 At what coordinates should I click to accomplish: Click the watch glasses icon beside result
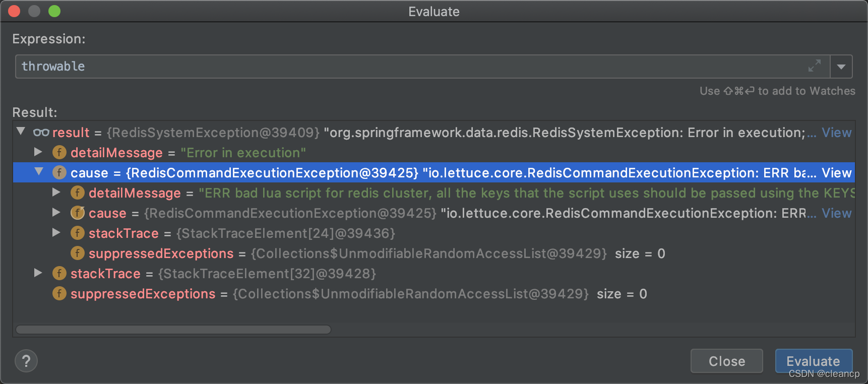(41, 133)
